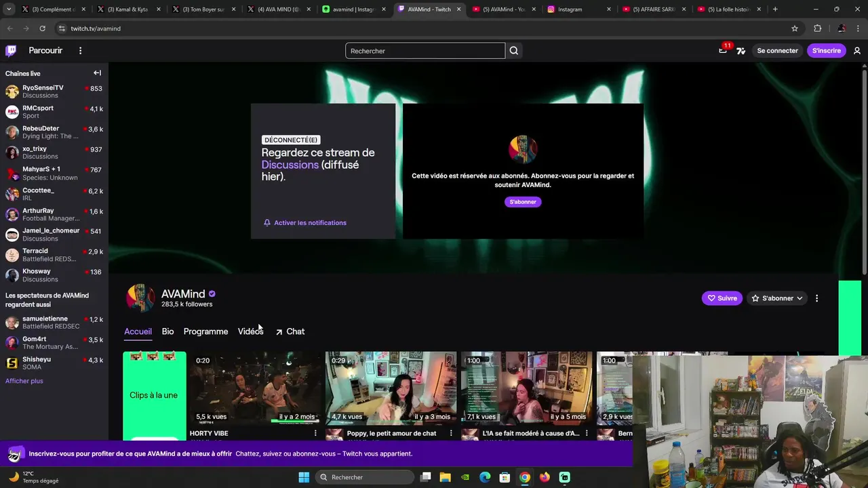Switch to the Instagram browser tab
Image resolution: width=868 pixels, height=488 pixels.
[578, 9]
